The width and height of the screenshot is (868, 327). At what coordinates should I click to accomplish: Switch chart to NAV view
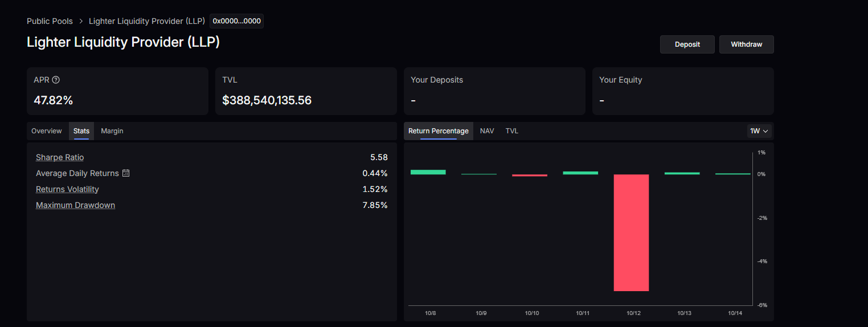point(487,131)
